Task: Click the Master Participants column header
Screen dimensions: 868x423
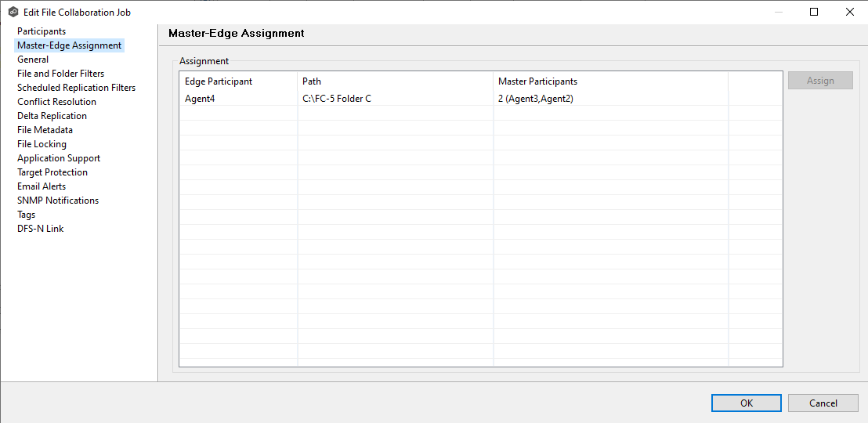Action: point(537,81)
